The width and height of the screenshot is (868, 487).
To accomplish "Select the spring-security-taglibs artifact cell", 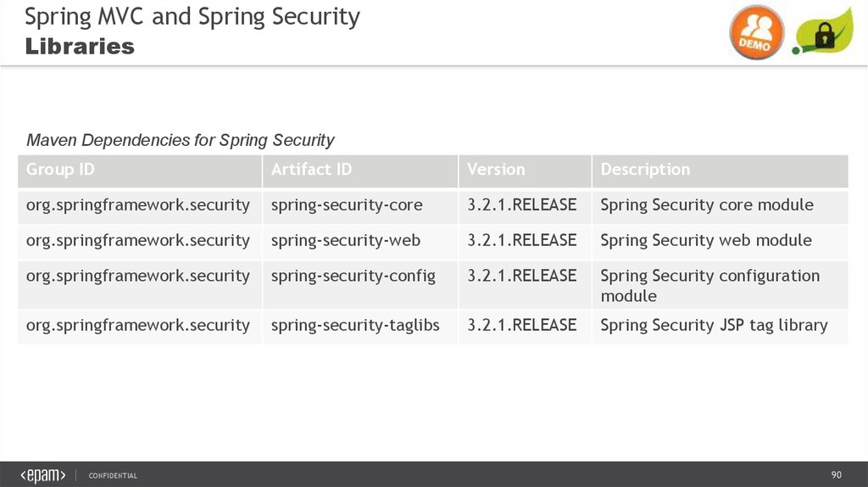I will pos(355,326).
